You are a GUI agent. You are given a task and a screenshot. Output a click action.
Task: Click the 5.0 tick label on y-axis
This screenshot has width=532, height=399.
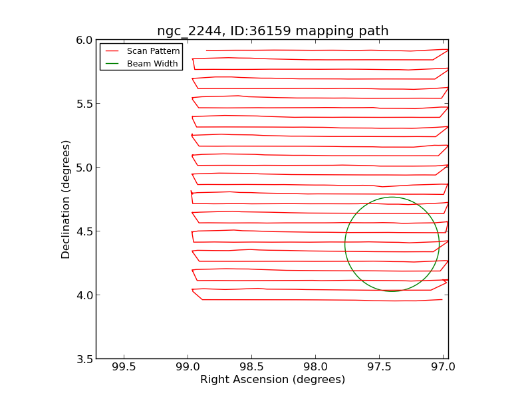(x=84, y=168)
